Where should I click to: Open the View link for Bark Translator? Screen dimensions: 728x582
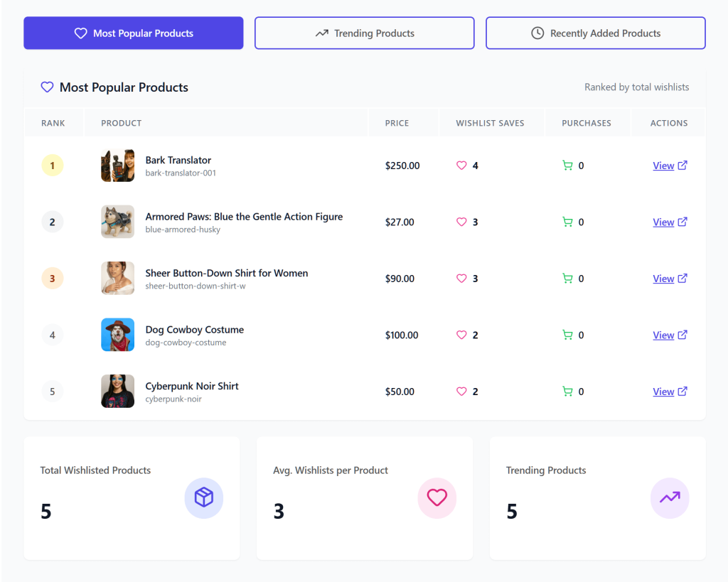pos(663,165)
